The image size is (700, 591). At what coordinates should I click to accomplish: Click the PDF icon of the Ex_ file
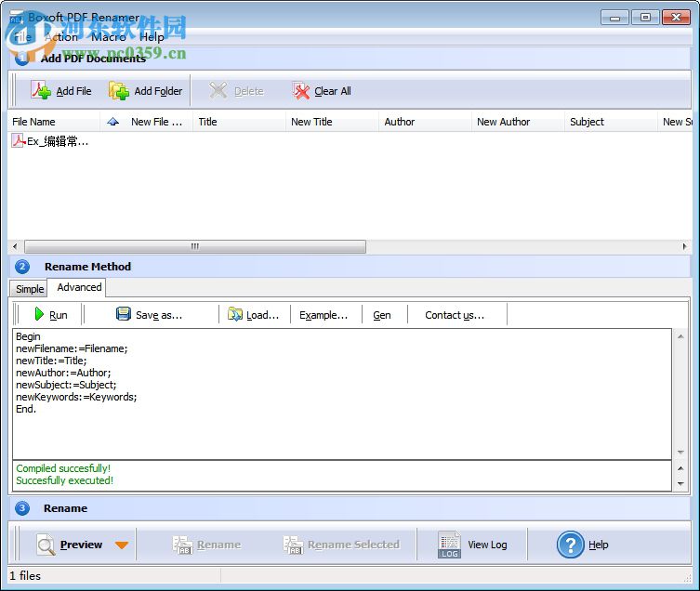(x=18, y=140)
